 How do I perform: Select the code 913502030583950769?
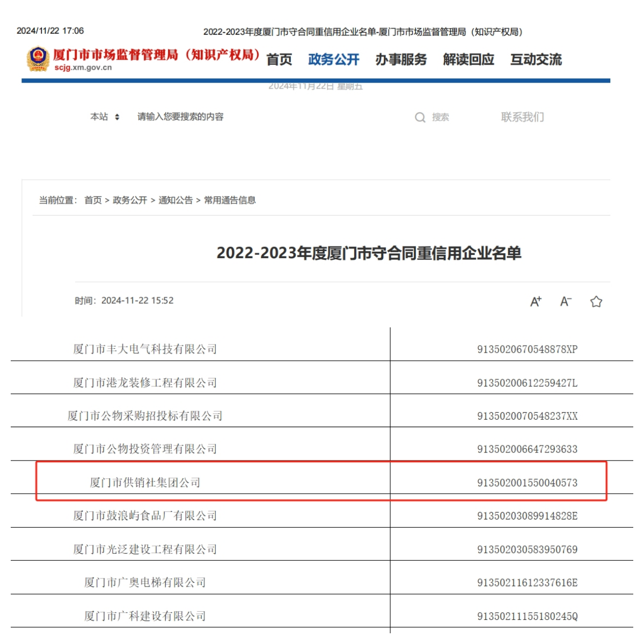(528, 550)
